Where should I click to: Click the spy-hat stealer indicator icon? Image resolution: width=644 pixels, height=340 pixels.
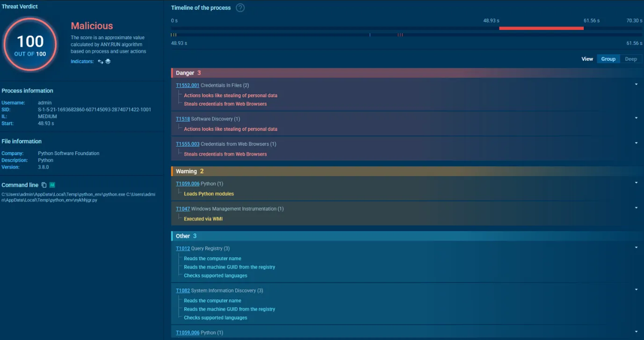[x=108, y=62]
